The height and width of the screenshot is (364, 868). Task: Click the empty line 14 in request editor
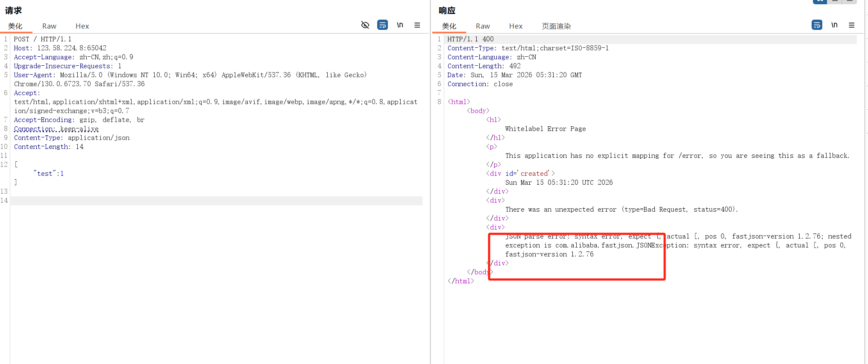pyautogui.click(x=214, y=201)
